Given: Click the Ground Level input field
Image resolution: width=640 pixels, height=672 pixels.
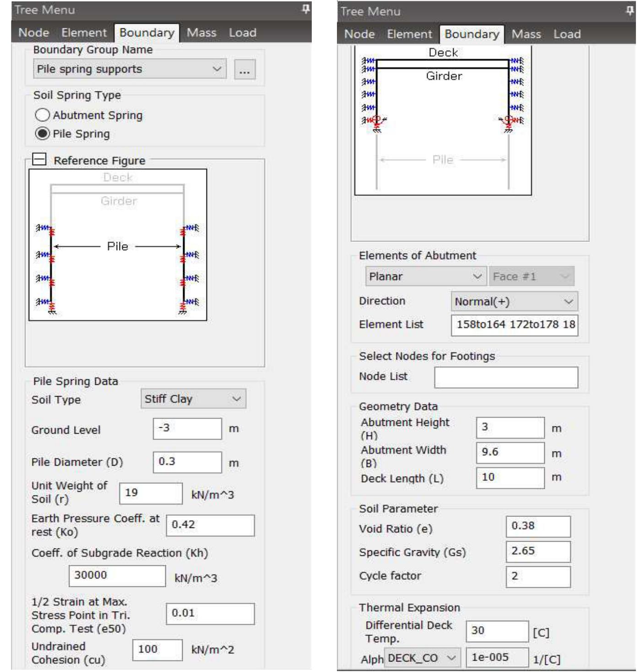Looking at the screenshot, I should (187, 429).
